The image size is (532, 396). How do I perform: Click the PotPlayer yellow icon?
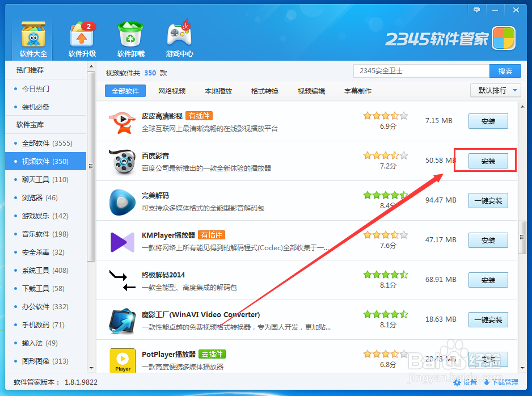click(x=123, y=360)
